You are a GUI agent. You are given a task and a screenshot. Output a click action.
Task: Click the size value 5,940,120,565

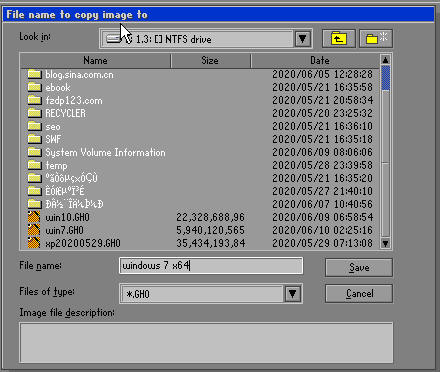pyautogui.click(x=211, y=230)
